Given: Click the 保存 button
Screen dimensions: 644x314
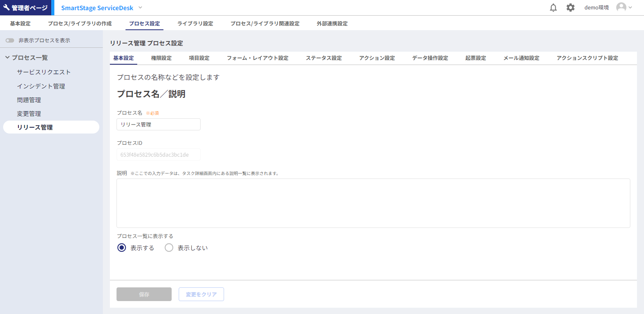Looking at the screenshot, I should pos(144,294).
